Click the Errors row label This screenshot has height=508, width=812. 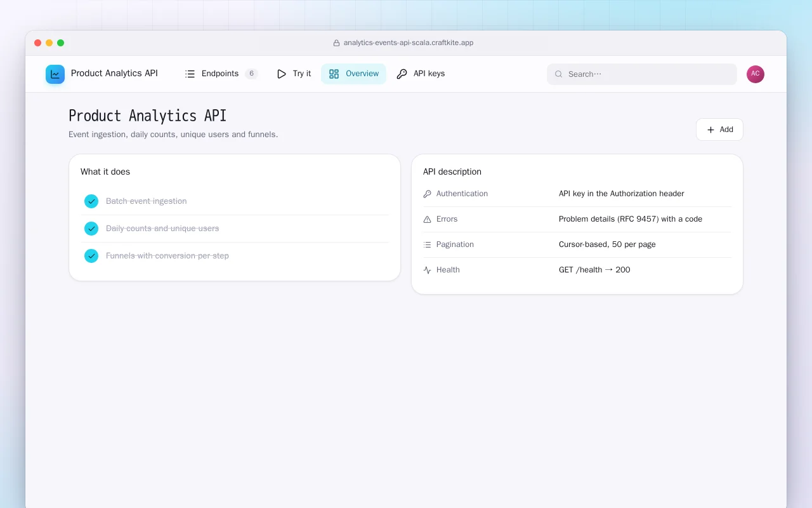(447, 219)
